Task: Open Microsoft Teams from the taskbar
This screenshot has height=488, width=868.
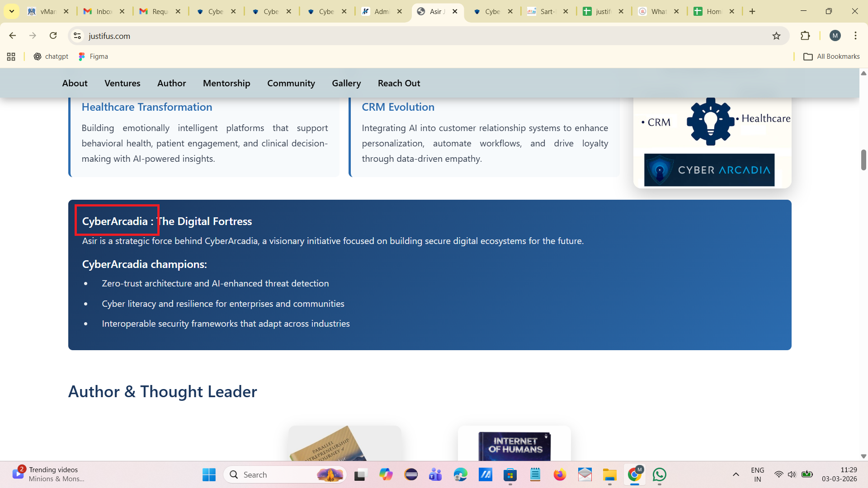Action: (435, 474)
